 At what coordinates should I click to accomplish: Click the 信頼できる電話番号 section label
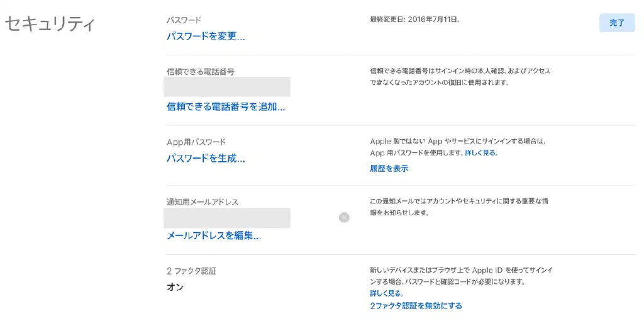201,72
